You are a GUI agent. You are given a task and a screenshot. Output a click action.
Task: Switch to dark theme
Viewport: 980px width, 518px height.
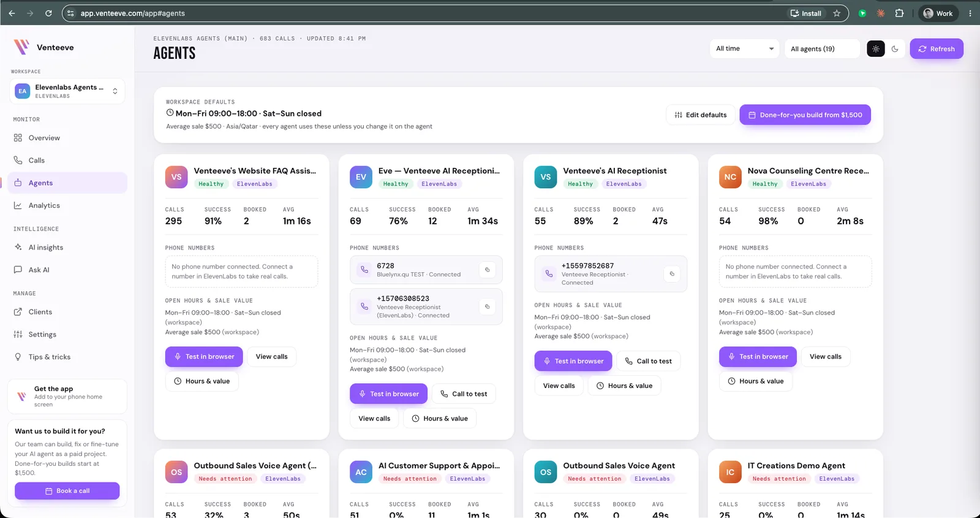[x=895, y=49]
